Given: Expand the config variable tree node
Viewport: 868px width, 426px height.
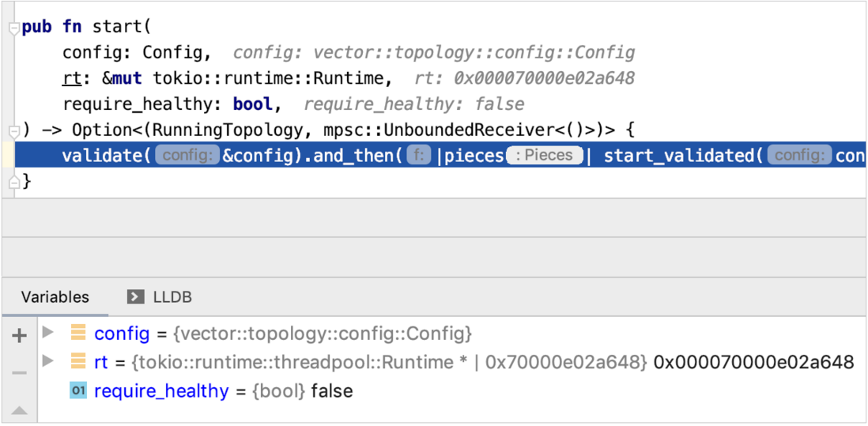Looking at the screenshot, I should [x=48, y=333].
